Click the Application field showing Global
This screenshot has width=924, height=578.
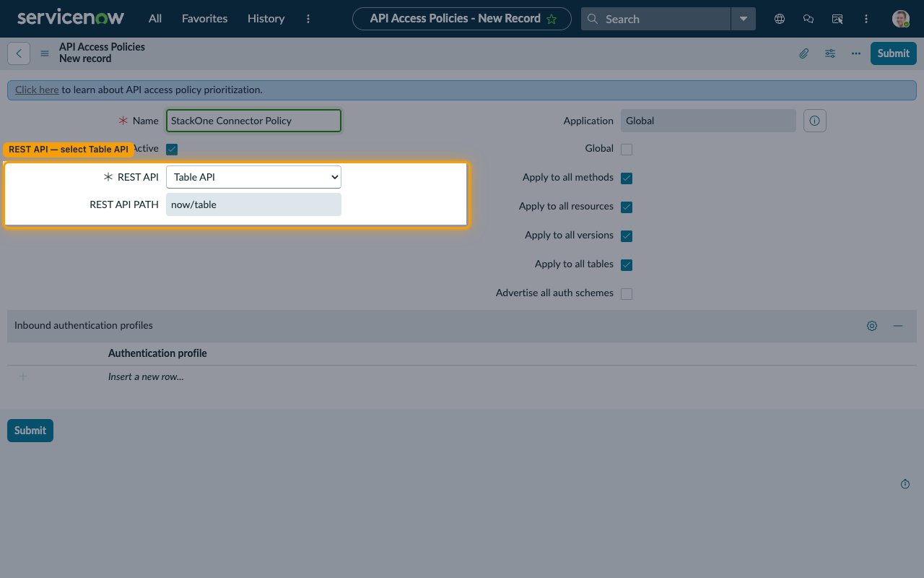tap(708, 121)
